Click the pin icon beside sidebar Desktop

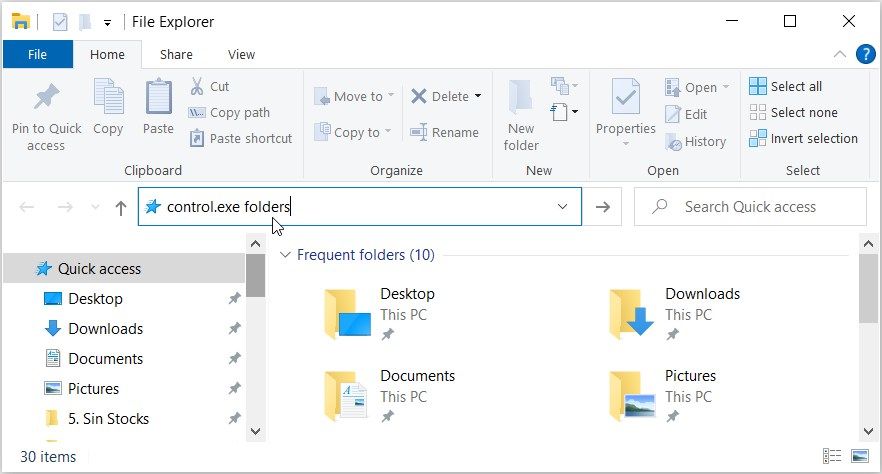pyautogui.click(x=235, y=299)
